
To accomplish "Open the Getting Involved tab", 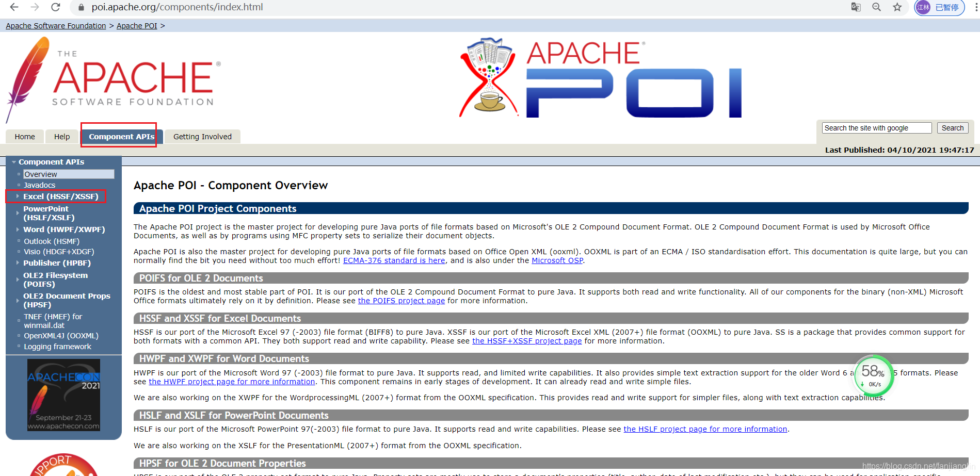I will (x=202, y=137).
